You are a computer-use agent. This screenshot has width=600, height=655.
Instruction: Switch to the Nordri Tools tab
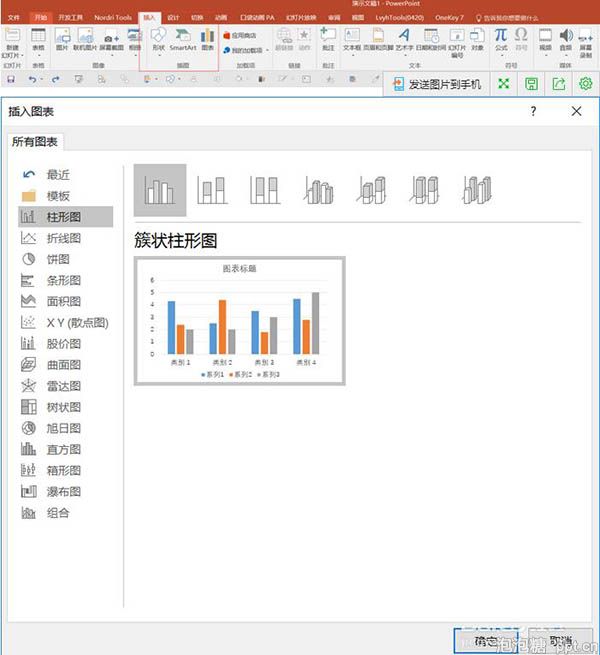(x=113, y=18)
